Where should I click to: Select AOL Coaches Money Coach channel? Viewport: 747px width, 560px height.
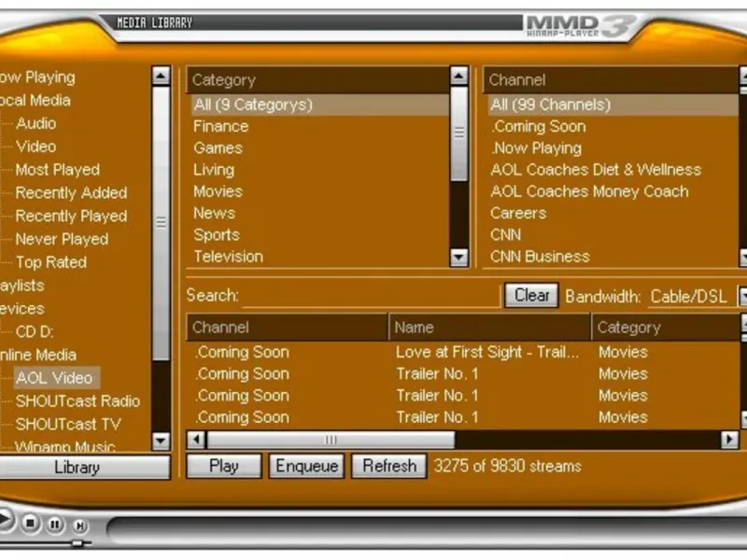pos(590,191)
